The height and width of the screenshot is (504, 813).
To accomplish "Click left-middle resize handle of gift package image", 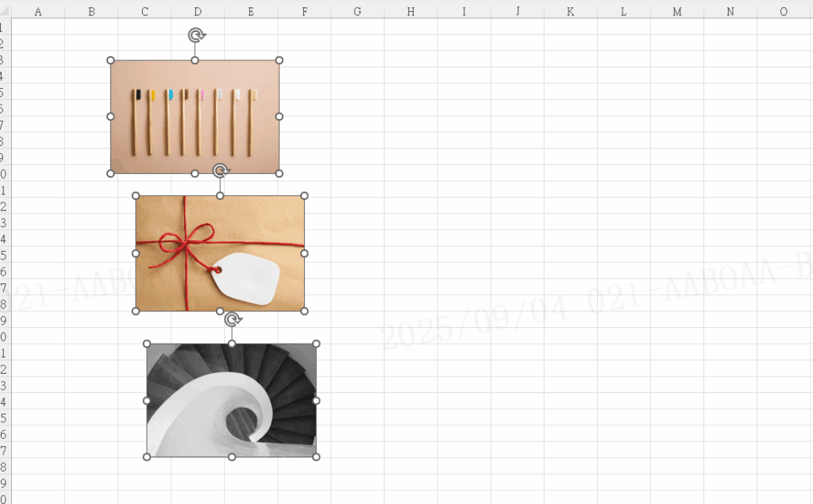I will click(136, 253).
